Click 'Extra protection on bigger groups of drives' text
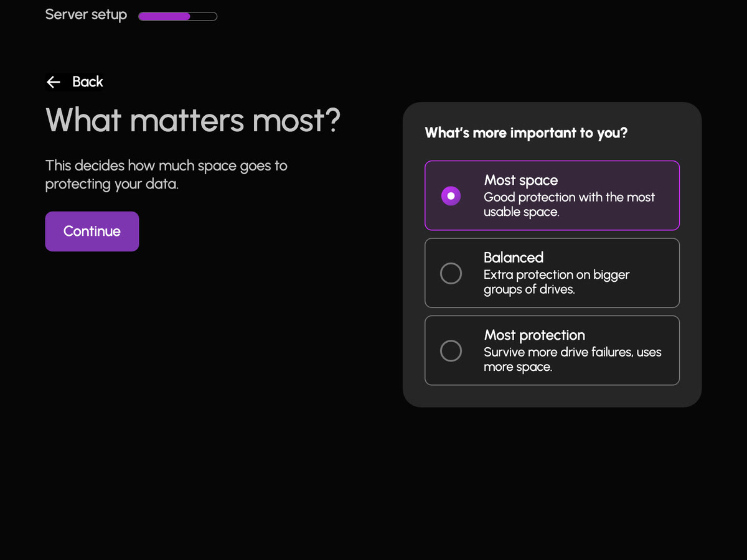Image resolution: width=747 pixels, height=560 pixels. pyautogui.click(x=557, y=282)
